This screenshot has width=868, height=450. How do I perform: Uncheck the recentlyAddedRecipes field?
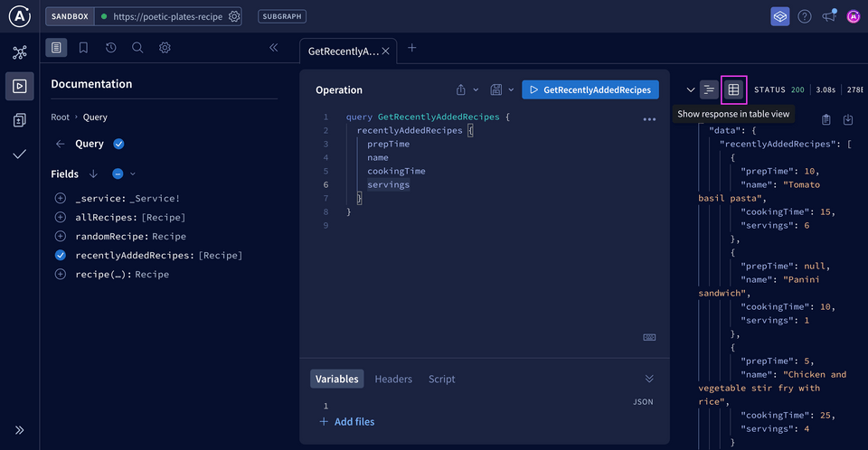coord(61,255)
